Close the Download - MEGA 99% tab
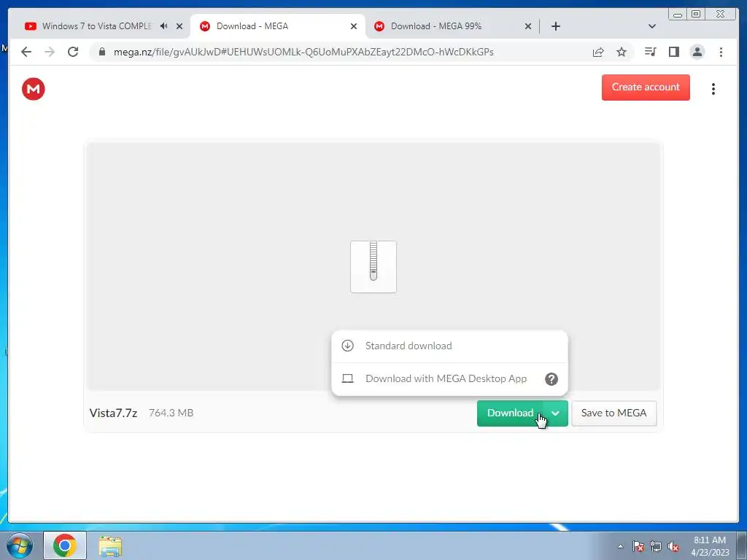The width and height of the screenshot is (747, 560). [528, 26]
